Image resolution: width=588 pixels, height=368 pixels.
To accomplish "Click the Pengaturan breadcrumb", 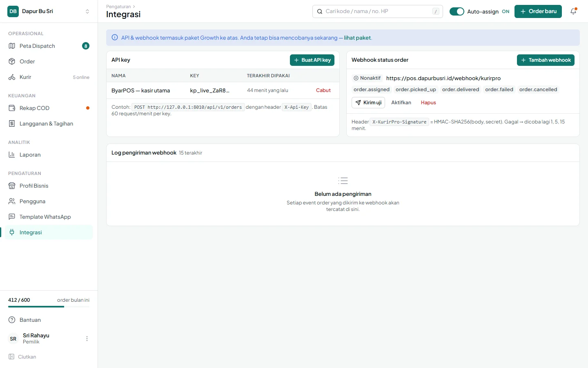I will point(118,7).
